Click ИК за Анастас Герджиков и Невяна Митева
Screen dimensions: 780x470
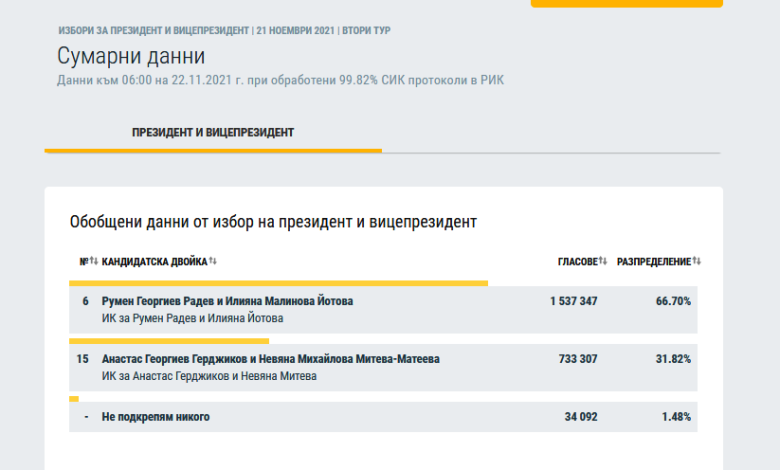pyautogui.click(x=209, y=376)
